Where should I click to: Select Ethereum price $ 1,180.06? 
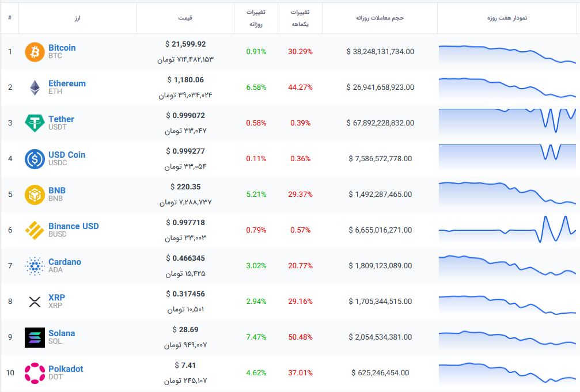pos(185,80)
